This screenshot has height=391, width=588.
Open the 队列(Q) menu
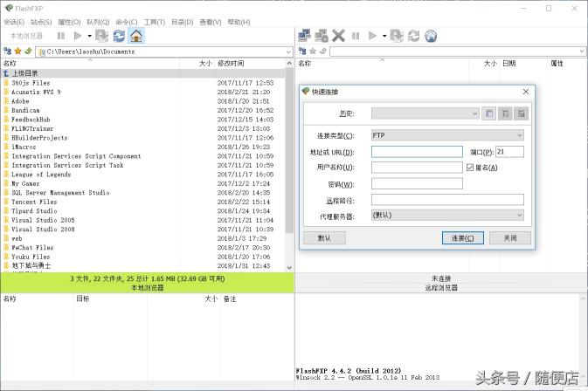coord(98,22)
